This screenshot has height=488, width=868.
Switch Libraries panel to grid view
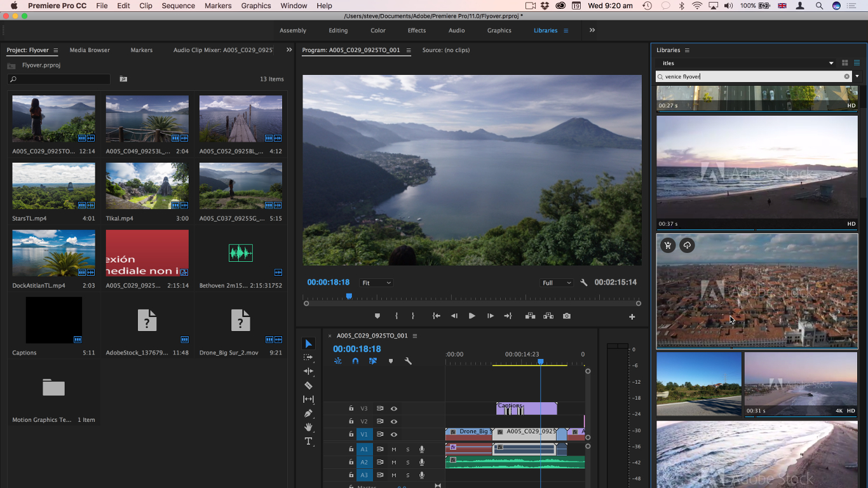(x=844, y=63)
